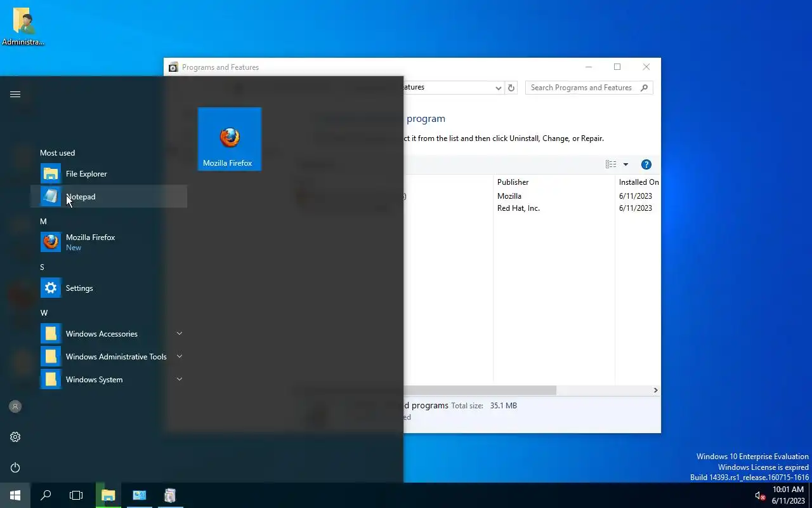Click the volume muted tray icon

click(x=760, y=495)
